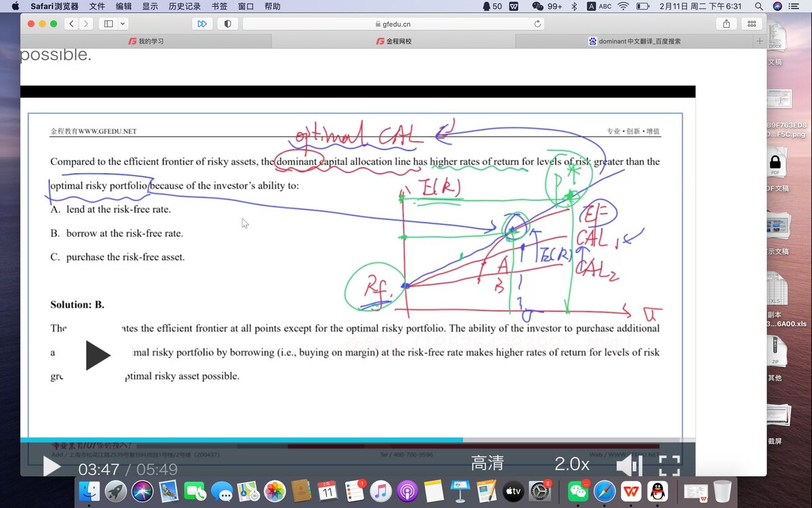Focus the gfedu.cn address bar

[x=394, y=24]
